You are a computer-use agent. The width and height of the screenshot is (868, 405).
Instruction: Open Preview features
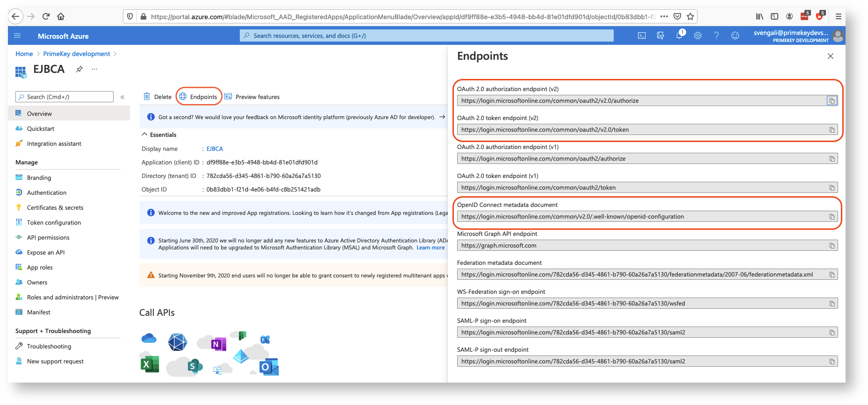coord(252,97)
